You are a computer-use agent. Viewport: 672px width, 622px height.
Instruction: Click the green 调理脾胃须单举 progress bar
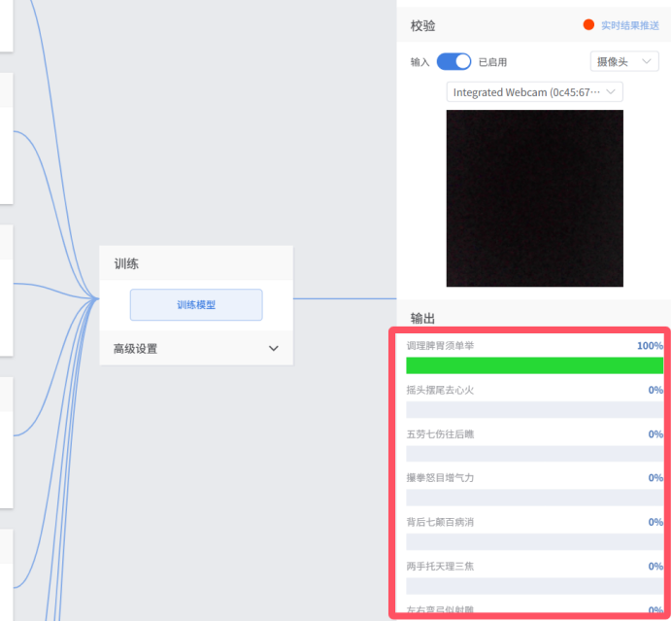[x=534, y=365]
